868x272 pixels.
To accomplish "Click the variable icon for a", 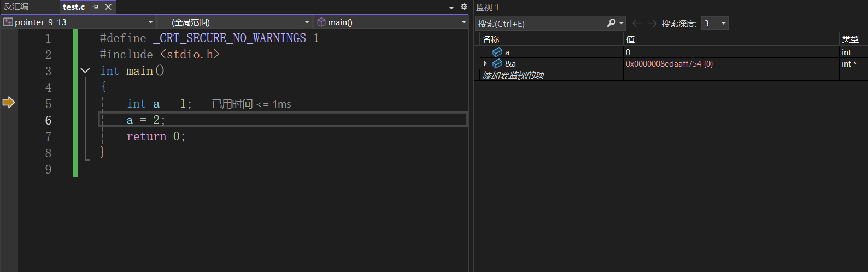I will click(497, 52).
